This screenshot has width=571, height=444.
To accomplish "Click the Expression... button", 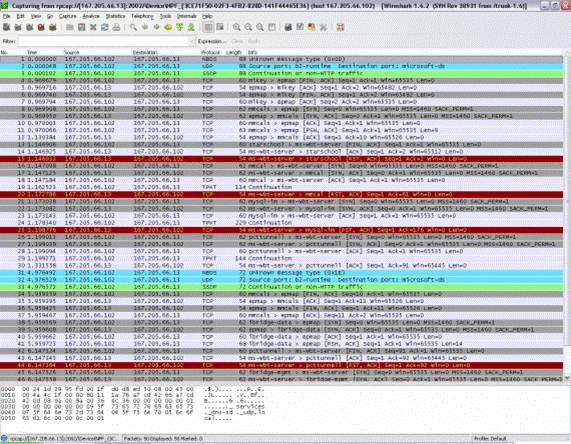I will [x=212, y=41].
